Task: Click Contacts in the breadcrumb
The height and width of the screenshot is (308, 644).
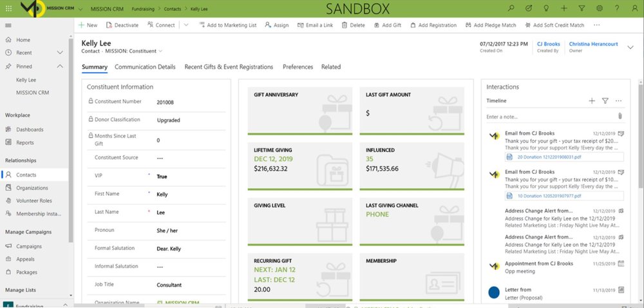Action: point(173,8)
